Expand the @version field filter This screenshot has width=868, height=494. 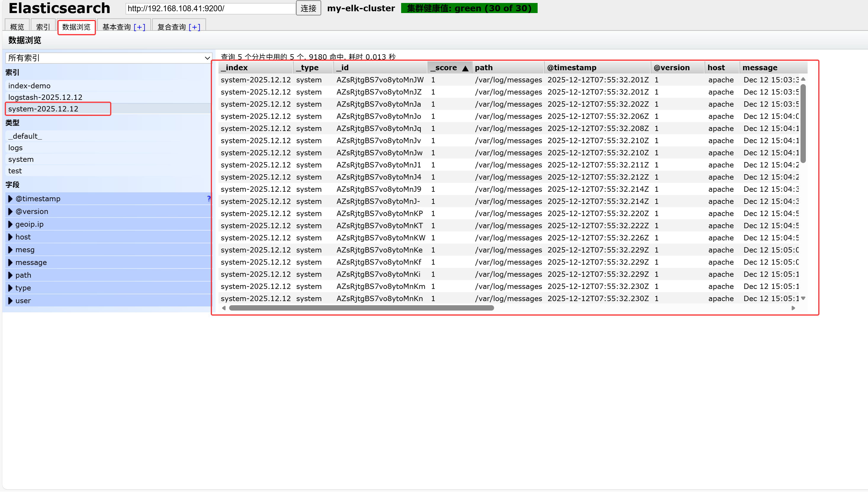tap(10, 212)
